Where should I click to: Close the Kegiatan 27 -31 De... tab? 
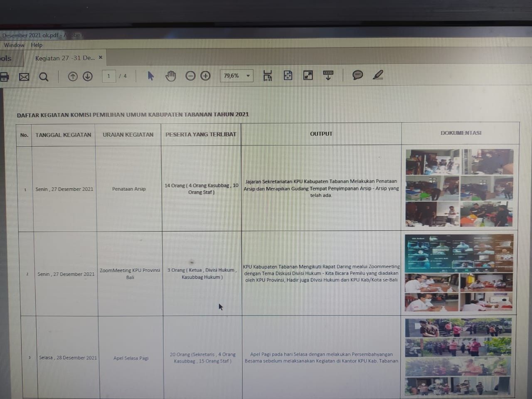[101, 57]
